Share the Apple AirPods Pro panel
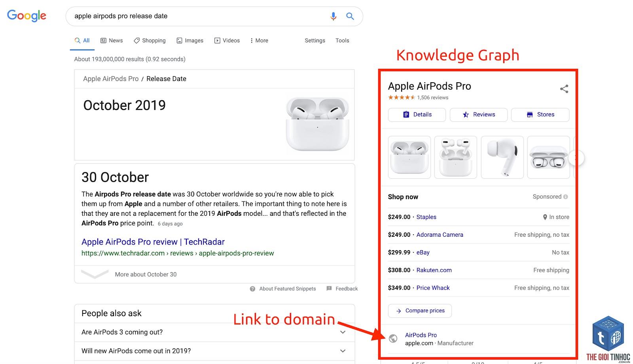This screenshot has width=633, height=364. click(x=564, y=89)
